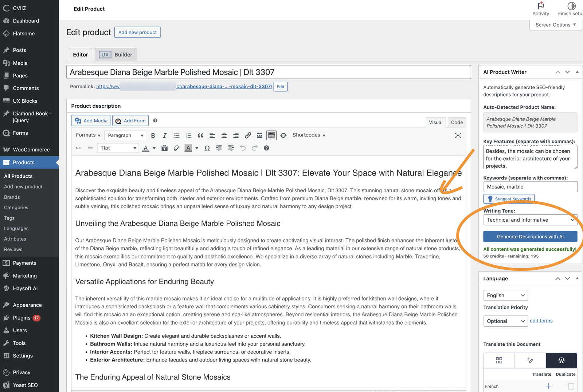583x392 pixels.
Task: Open the text color picker arrow
Action: (x=154, y=148)
